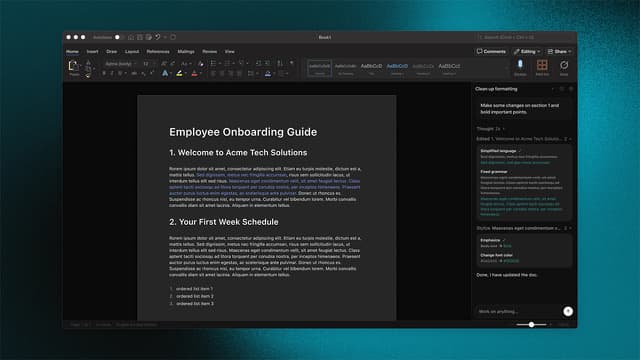Open the Review ribbon tab
Image resolution: width=640 pixels, height=360 pixels.
click(x=209, y=52)
